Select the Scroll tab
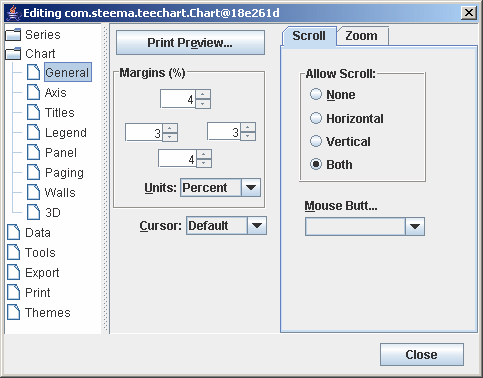This screenshot has height=378, width=483. coord(309,36)
